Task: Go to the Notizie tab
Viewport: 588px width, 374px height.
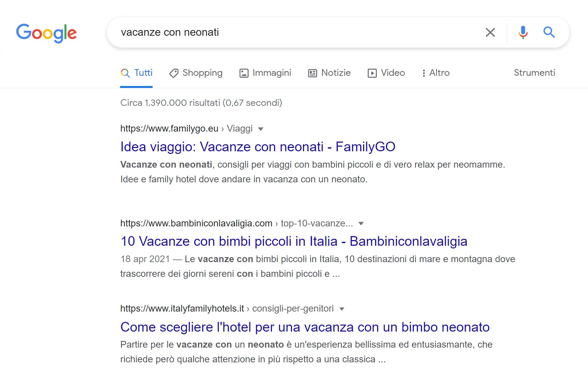Action: [329, 73]
